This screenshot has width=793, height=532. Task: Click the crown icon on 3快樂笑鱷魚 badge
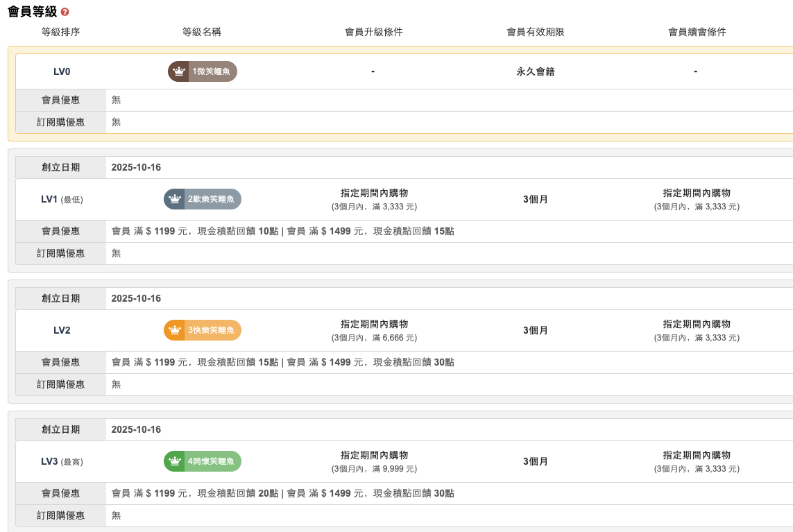tap(175, 330)
